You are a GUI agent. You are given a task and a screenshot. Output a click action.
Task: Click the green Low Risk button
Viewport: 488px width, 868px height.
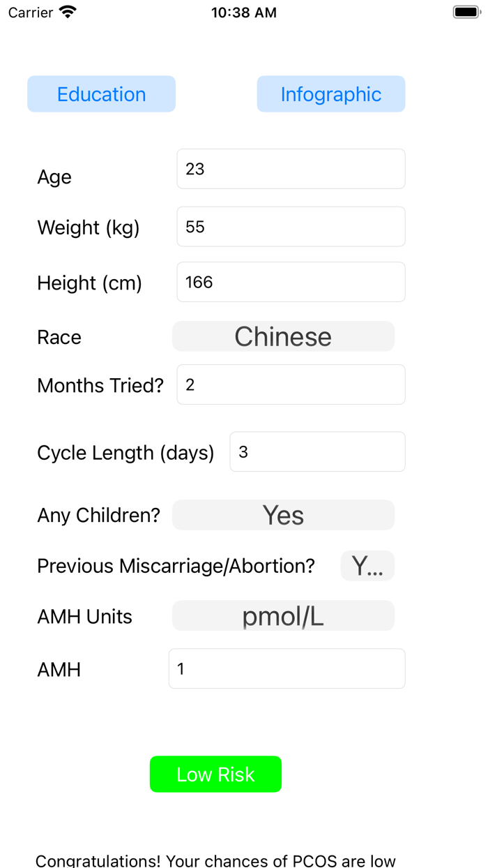tap(215, 774)
